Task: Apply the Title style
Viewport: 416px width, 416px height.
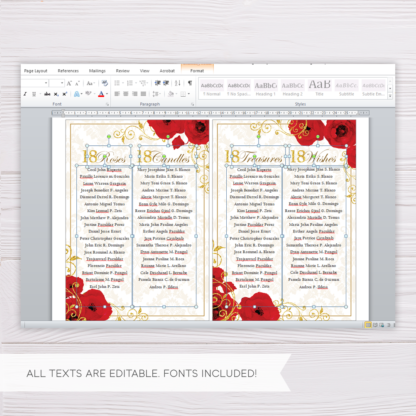Action: [x=319, y=89]
